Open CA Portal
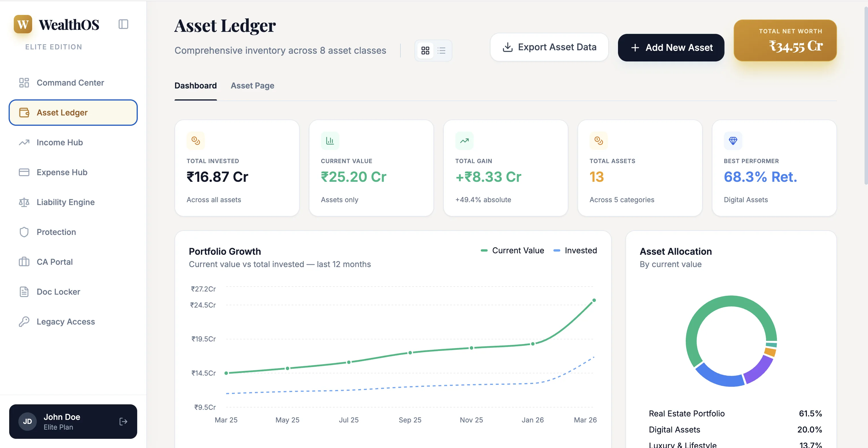Screen dimensions: 868x448 tap(73, 262)
